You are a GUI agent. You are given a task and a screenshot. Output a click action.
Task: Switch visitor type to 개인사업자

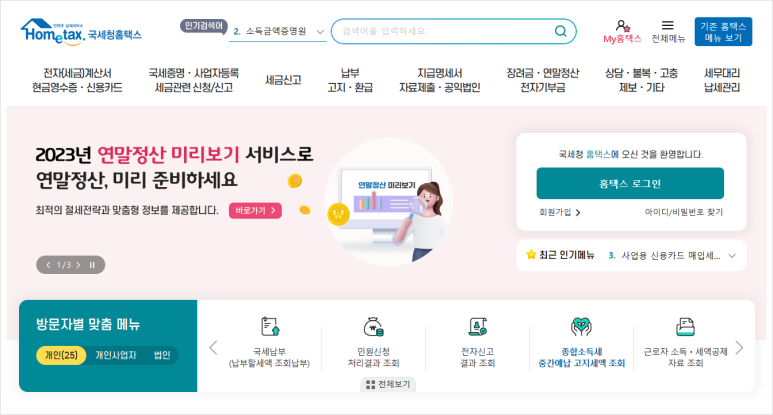116,355
